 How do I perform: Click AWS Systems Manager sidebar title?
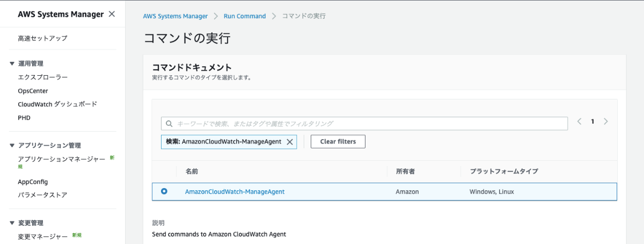(x=61, y=15)
